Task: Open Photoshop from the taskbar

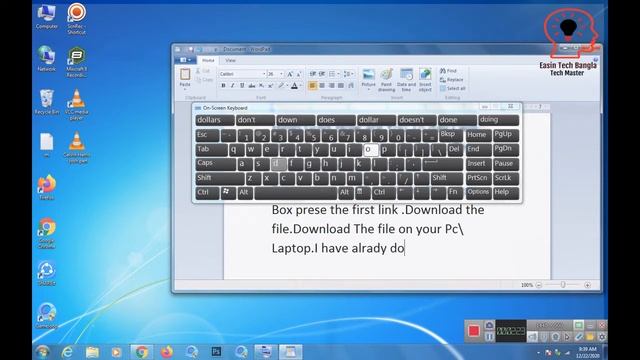Action: coord(216,351)
